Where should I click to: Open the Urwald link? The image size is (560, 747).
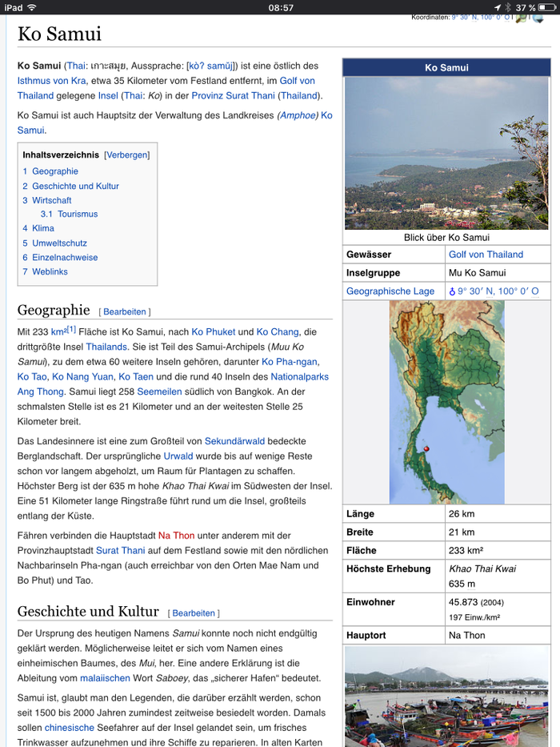(x=178, y=456)
